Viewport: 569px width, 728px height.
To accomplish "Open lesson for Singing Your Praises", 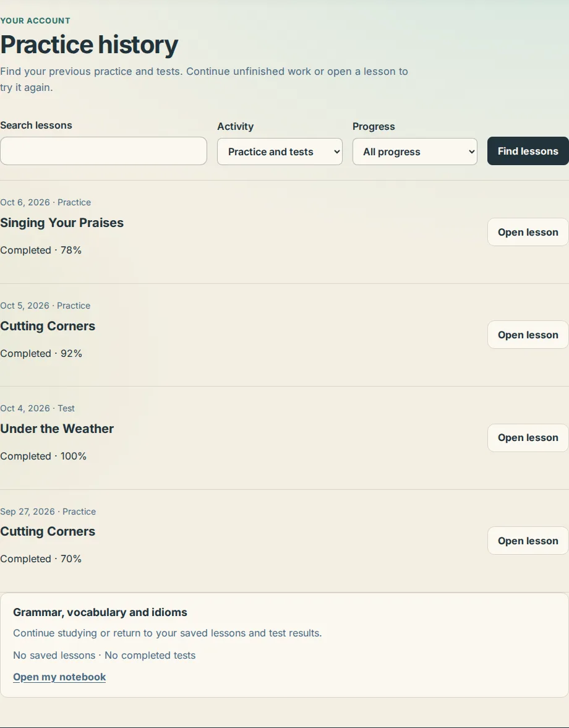I will click(x=528, y=232).
